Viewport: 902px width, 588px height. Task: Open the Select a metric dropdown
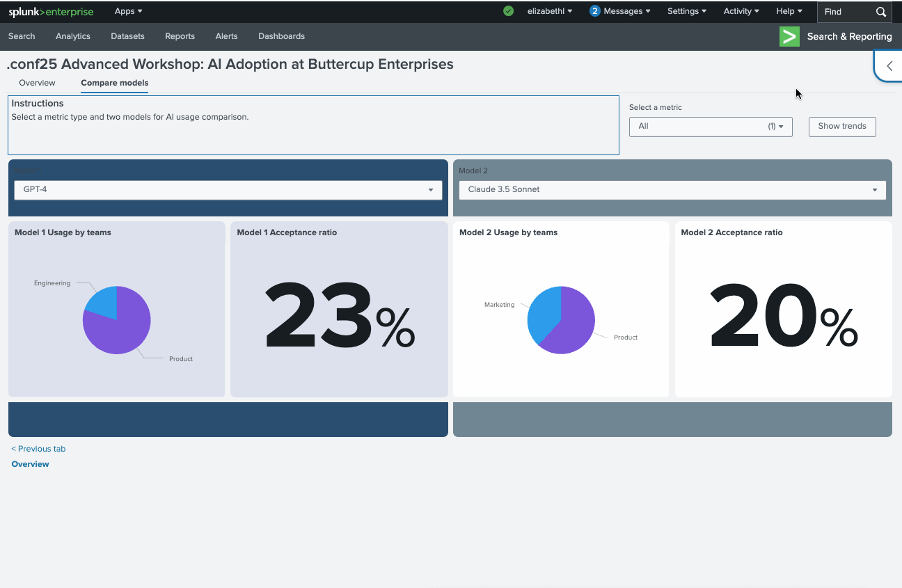710,127
